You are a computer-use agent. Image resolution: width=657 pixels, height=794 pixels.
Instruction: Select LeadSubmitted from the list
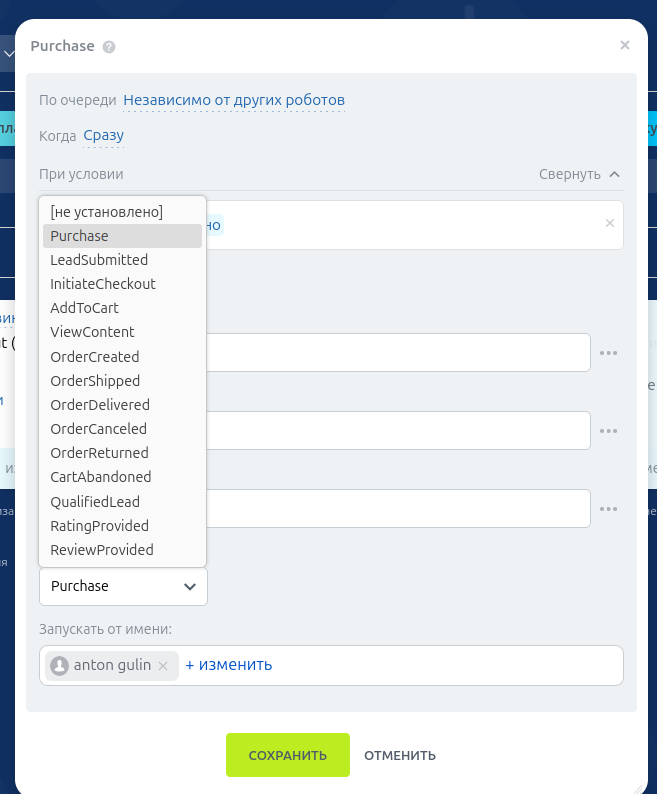pyautogui.click(x=99, y=260)
